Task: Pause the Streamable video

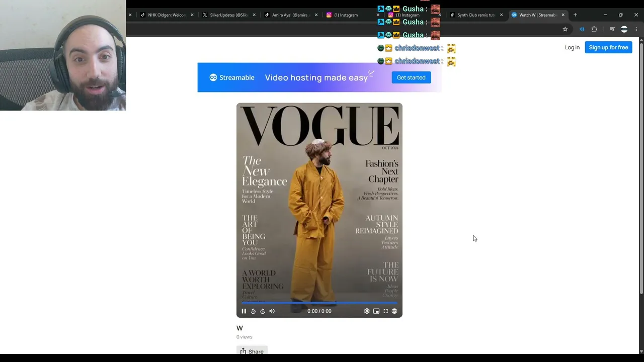Action: [244, 311]
